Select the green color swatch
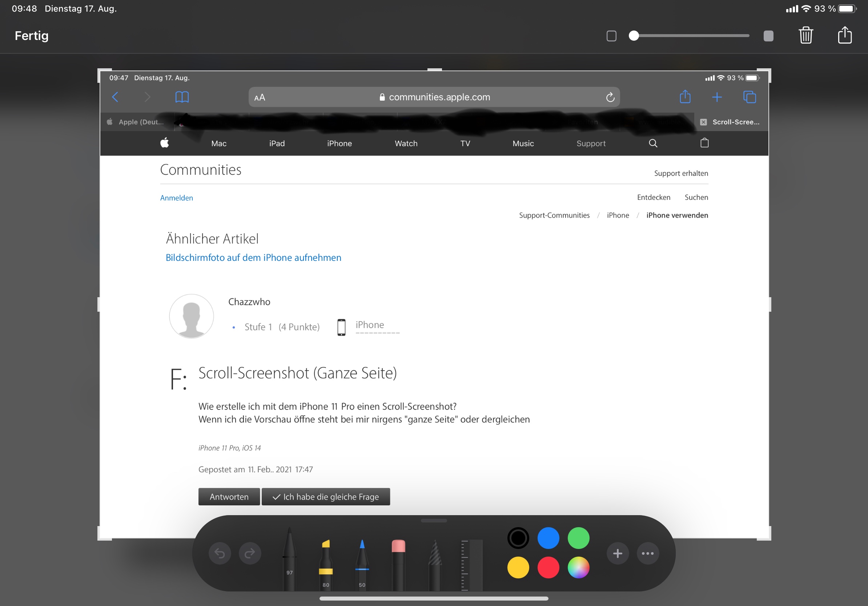 pyautogui.click(x=578, y=538)
